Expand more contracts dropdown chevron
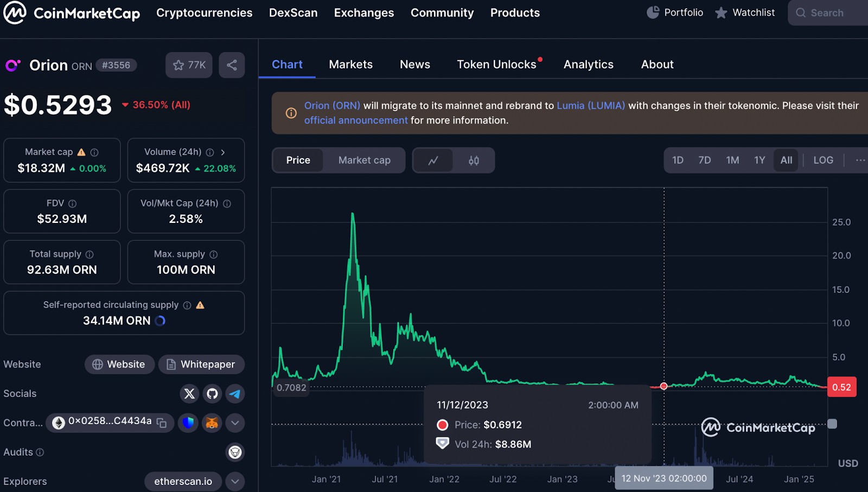868x492 pixels. point(235,423)
